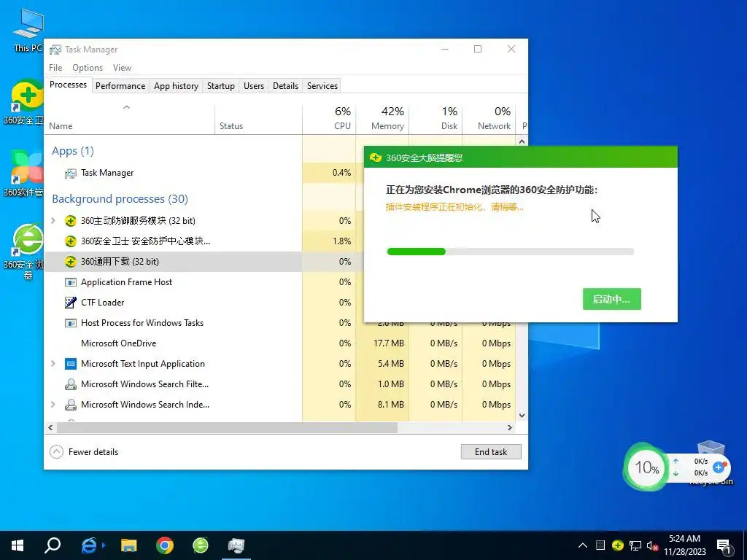Open This PC desktop icon
The width and height of the screenshot is (747, 560).
coord(28,31)
